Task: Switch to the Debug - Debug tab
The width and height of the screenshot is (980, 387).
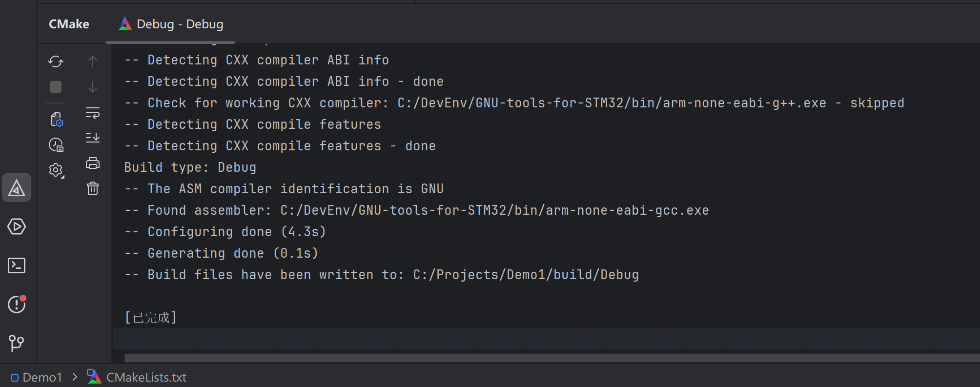Action: (171, 24)
